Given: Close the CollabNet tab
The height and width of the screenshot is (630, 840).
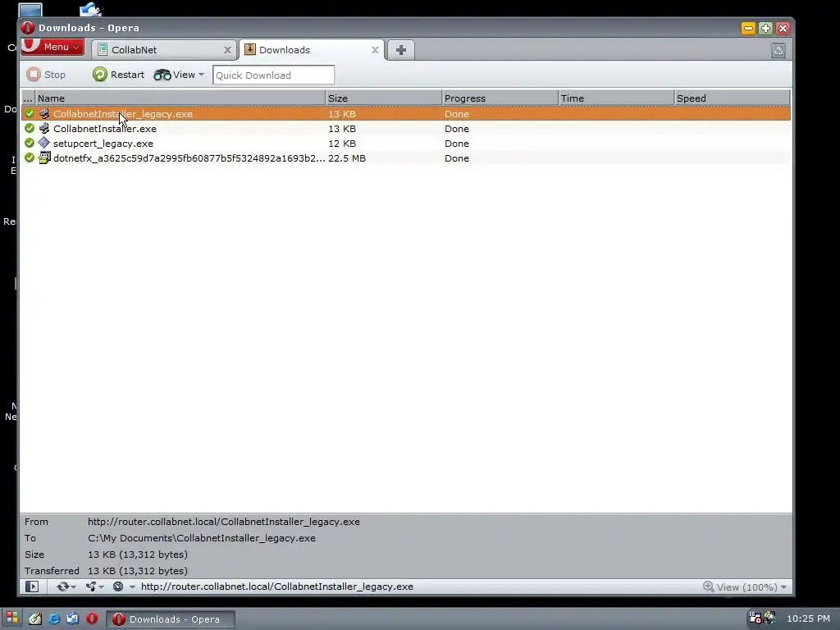Looking at the screenshot, I should [x=227, y=50].
